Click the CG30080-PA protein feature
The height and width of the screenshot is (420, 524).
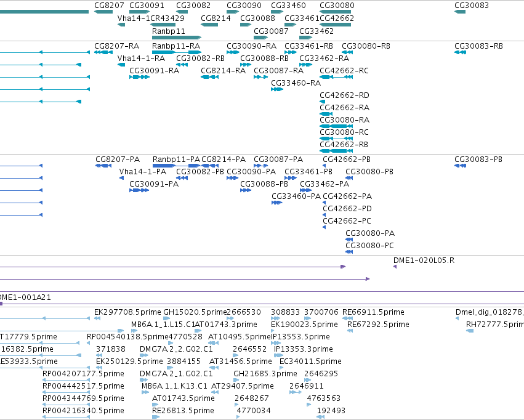[x=349, y=240]
